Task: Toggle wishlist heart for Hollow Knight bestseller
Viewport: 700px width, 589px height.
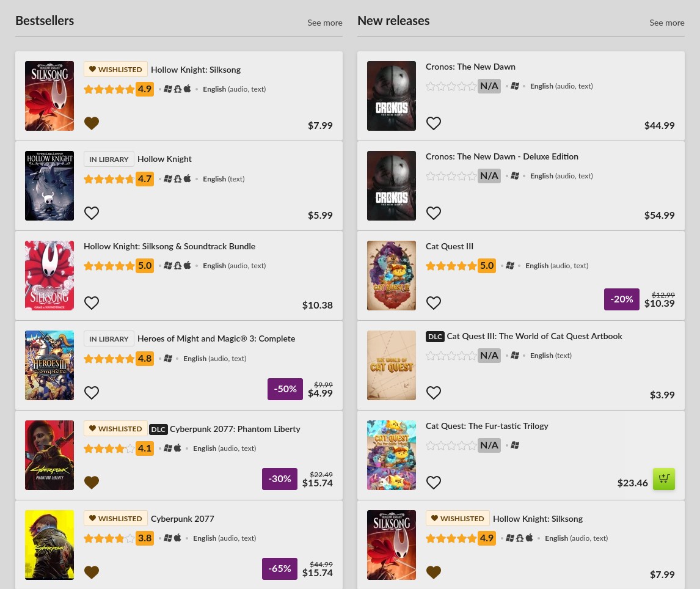Action: pos(92,213)
